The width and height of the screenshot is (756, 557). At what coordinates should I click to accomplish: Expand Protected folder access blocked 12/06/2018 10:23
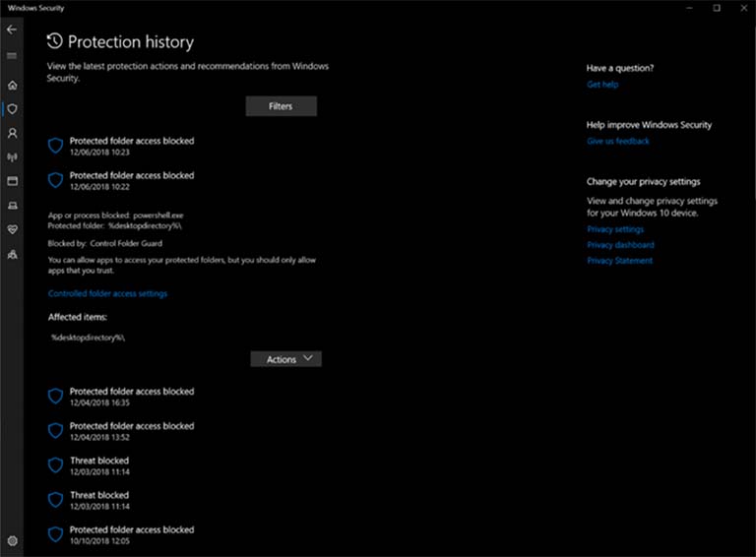click(x=132, y=141)
